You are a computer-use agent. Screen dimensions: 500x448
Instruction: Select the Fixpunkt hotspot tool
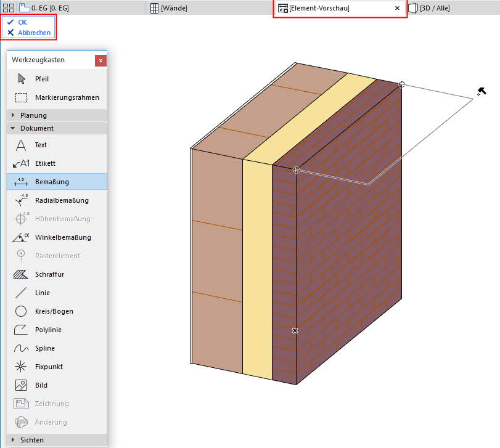(x=57, y=367)
